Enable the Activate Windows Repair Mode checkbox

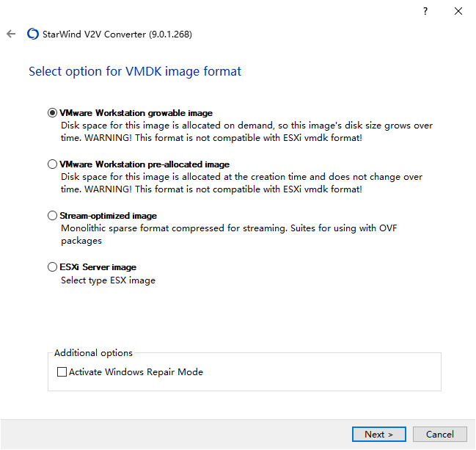(62, 371)
